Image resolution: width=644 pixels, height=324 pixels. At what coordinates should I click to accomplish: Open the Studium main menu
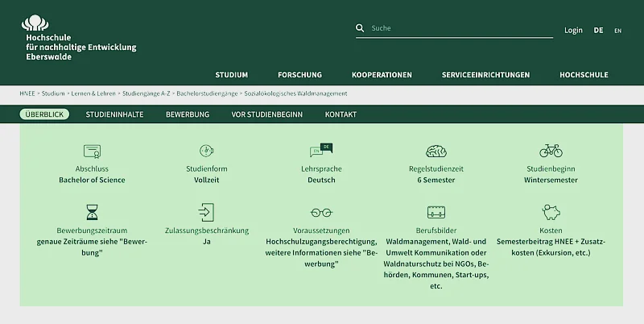click(231, 75)
